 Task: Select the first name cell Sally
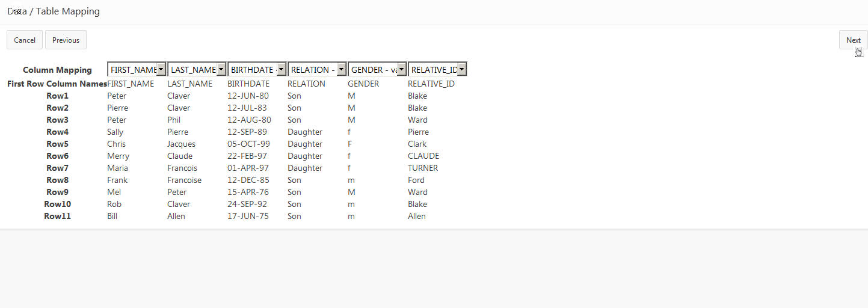[x=115, y=132]
